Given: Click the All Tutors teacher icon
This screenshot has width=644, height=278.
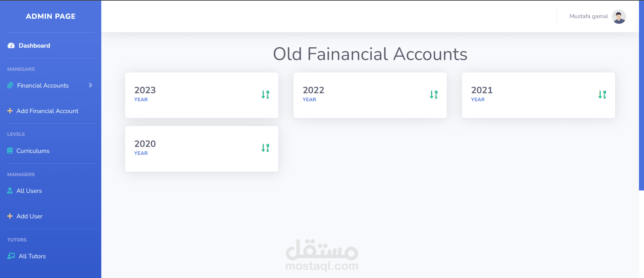Looking at the screenshot, I should (11, 256).
